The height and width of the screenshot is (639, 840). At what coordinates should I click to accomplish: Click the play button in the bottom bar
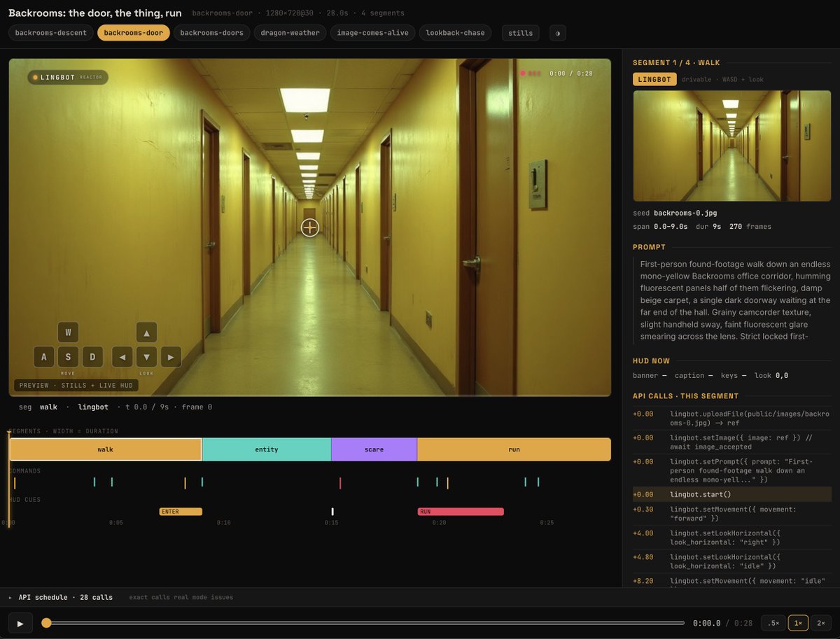(x=20, y=623)
